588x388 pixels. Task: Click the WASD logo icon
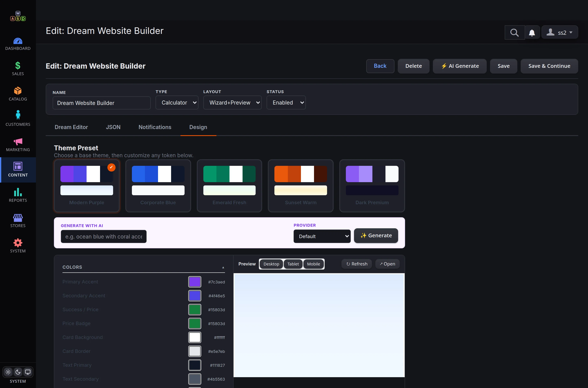(x=18, y=16)
